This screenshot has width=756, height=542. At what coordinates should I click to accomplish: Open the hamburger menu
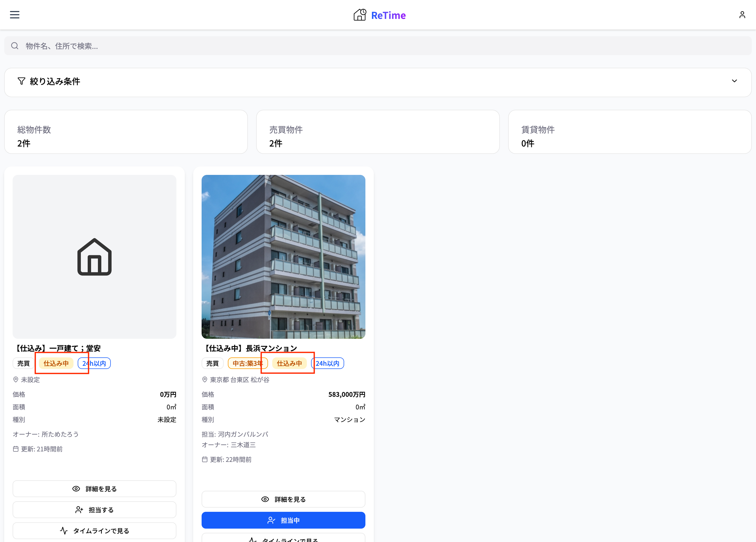point(15,15)
